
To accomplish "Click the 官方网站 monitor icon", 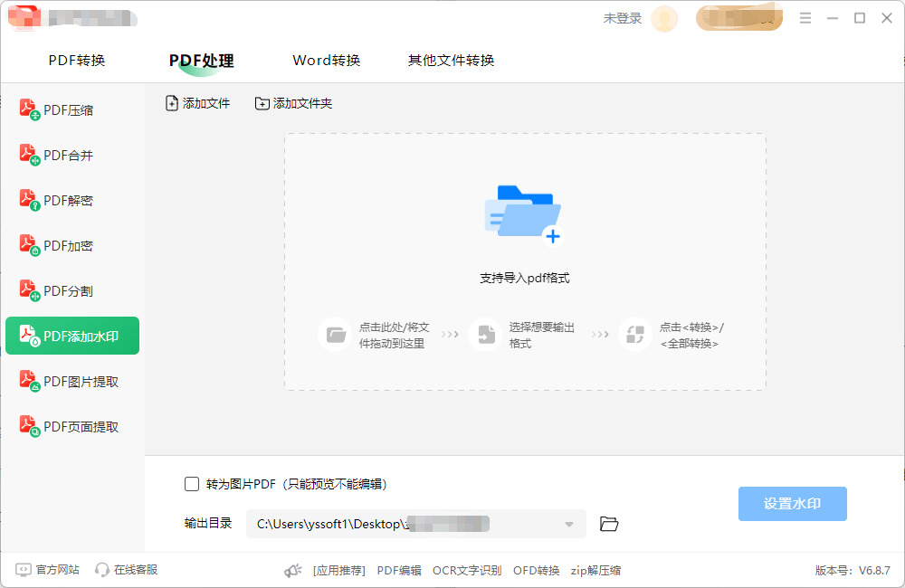I will (24, 570).
